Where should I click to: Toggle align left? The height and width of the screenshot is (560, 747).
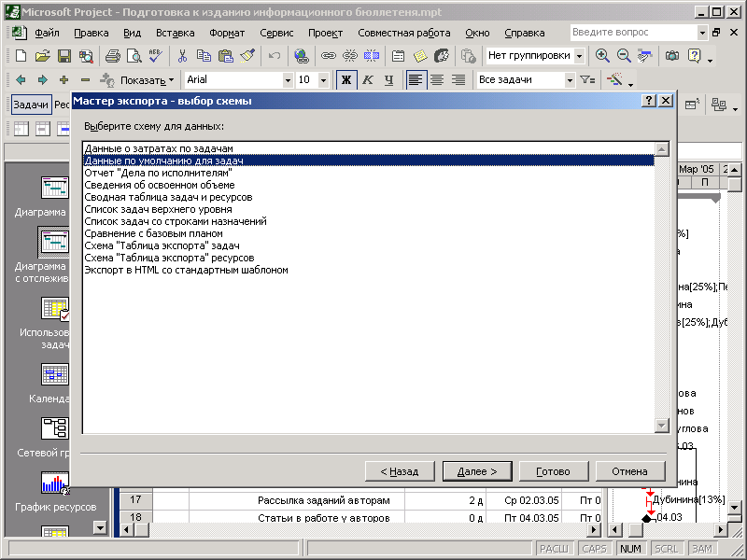tap(416, 80)
